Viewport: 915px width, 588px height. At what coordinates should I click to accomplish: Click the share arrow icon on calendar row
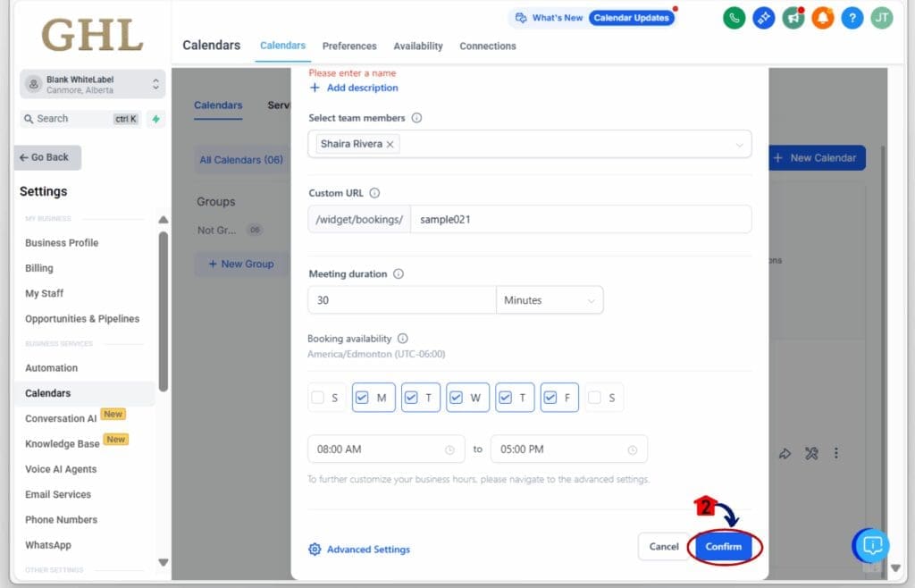point(785,453)
